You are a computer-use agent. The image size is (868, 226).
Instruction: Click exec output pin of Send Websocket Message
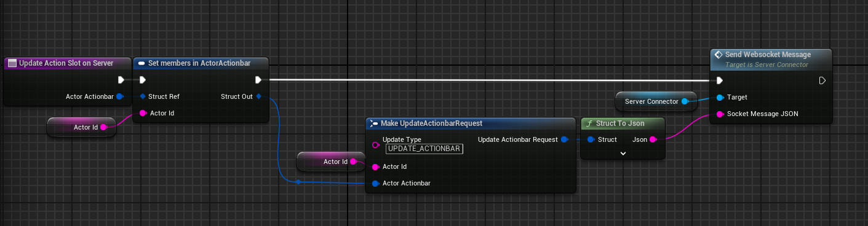coord(822,80)
